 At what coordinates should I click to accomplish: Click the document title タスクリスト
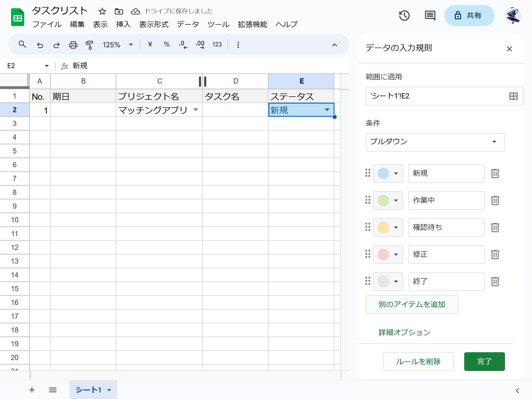[59, 11]
